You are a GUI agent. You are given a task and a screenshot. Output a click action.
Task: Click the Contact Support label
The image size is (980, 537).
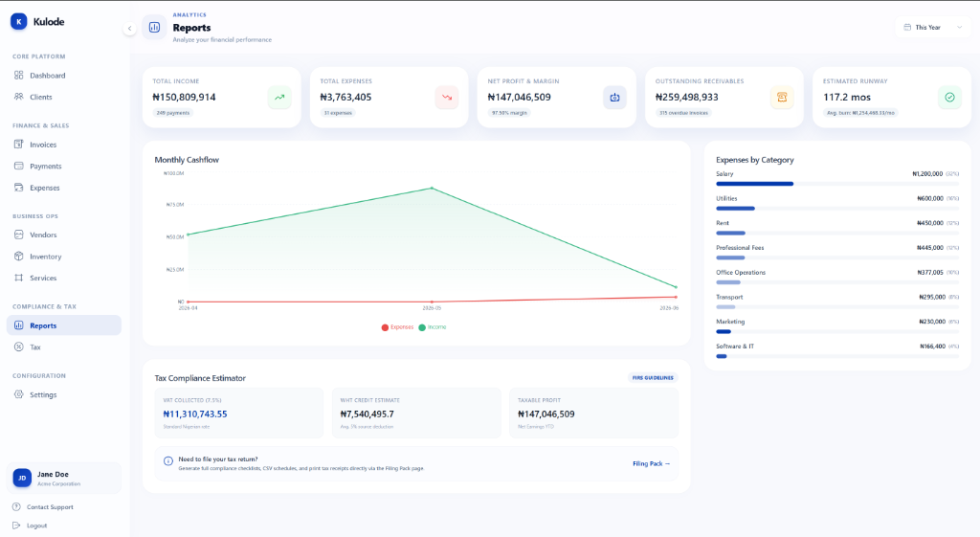(x=50, y=507)
